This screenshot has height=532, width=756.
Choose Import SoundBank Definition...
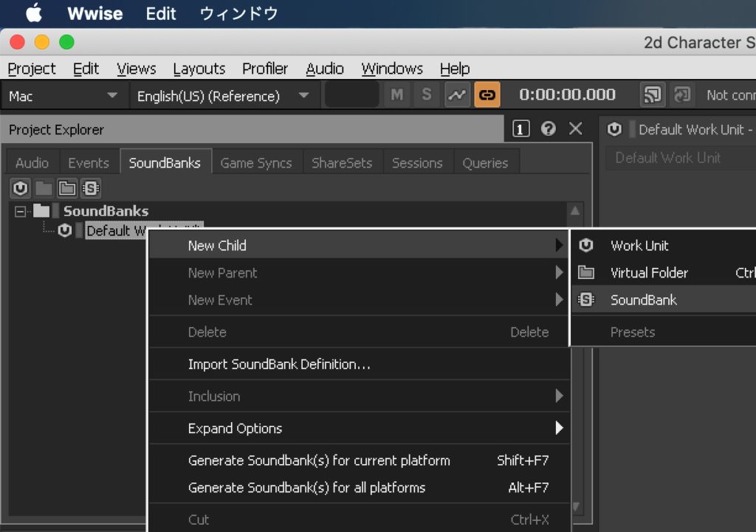click(x=360, y=365)
